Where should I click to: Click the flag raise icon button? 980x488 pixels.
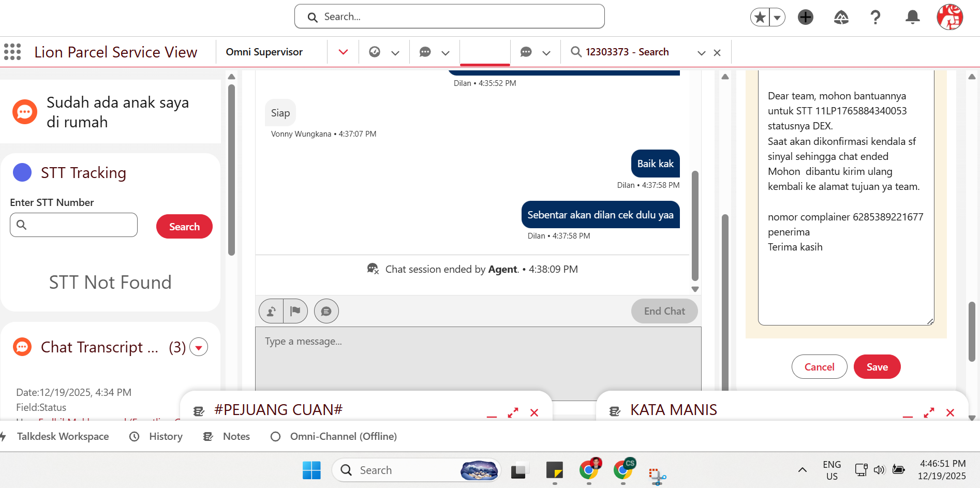(x=295, y=311)
